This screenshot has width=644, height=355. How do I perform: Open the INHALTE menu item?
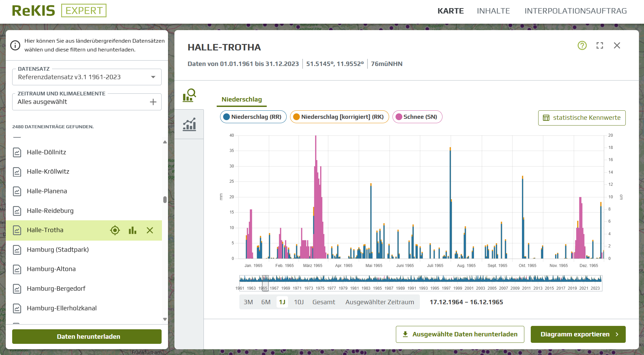[493, 11]
